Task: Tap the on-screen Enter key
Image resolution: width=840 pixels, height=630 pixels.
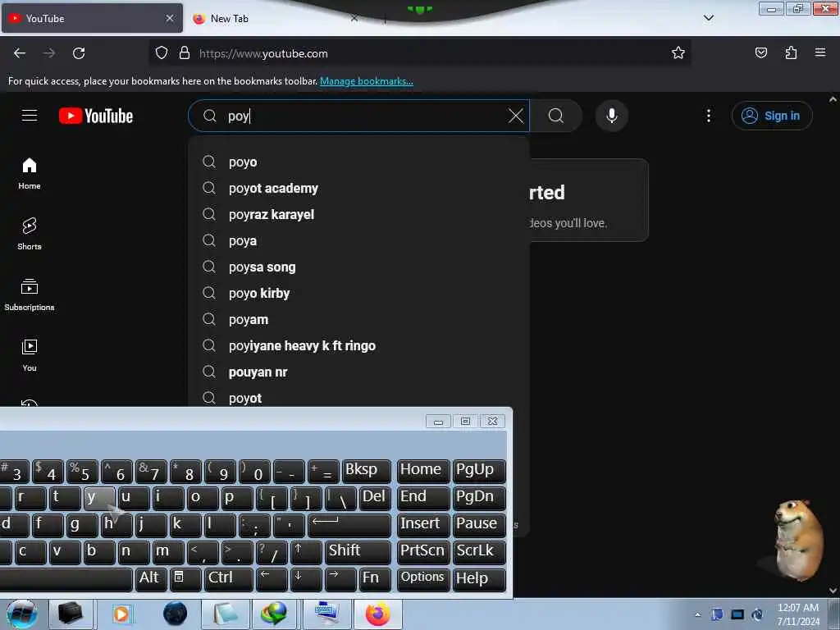Action: (x=349, y=526)
